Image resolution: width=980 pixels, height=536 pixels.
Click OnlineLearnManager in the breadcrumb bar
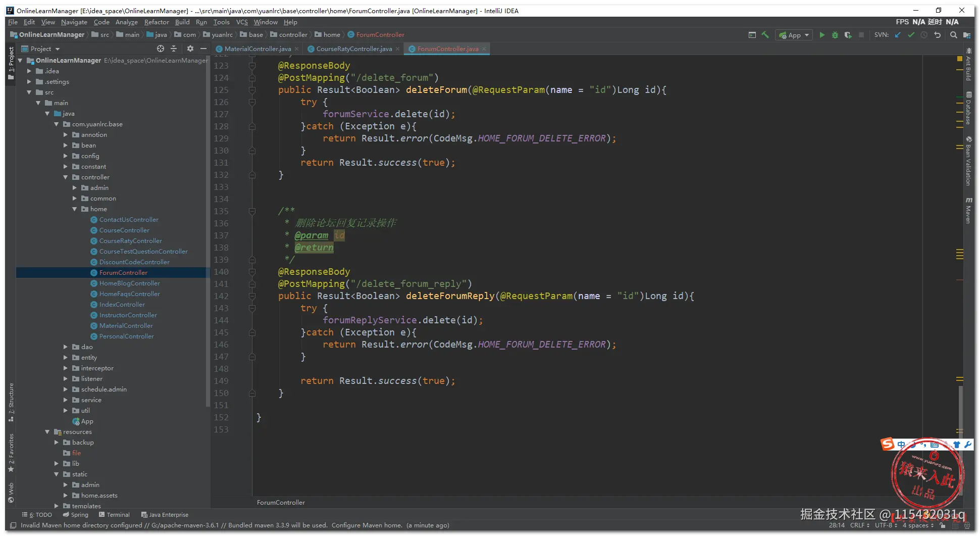click(47, 35)
